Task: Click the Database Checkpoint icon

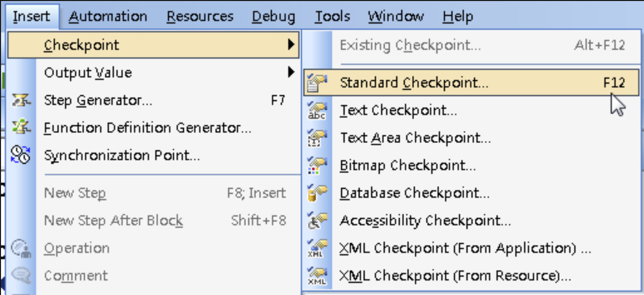Action: point(317,193)
